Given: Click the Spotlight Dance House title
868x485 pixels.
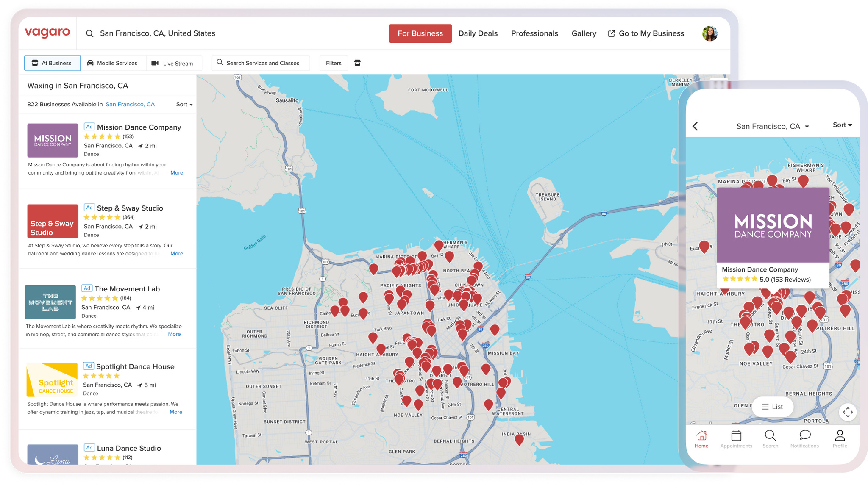Looking at the screenshot, I should click(135, 366).
